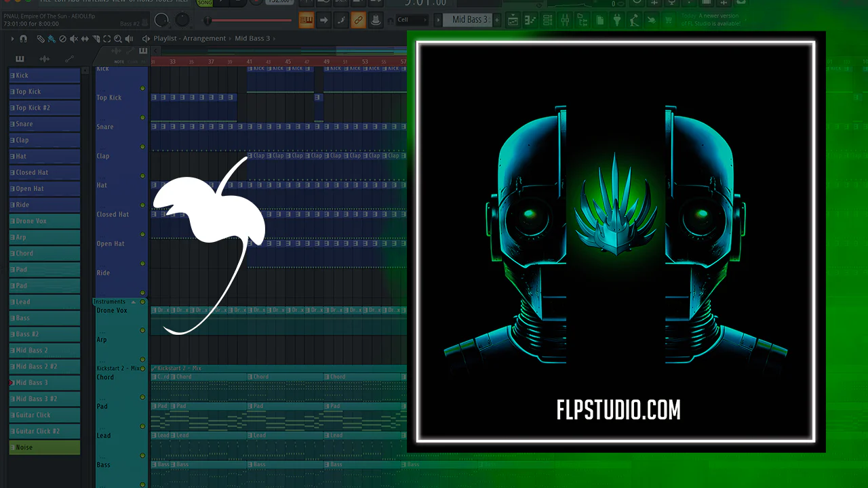Click the typing keyboard to piano icon
The width and height of the screenshot is (868, 488).
click(x=306, y=20)
